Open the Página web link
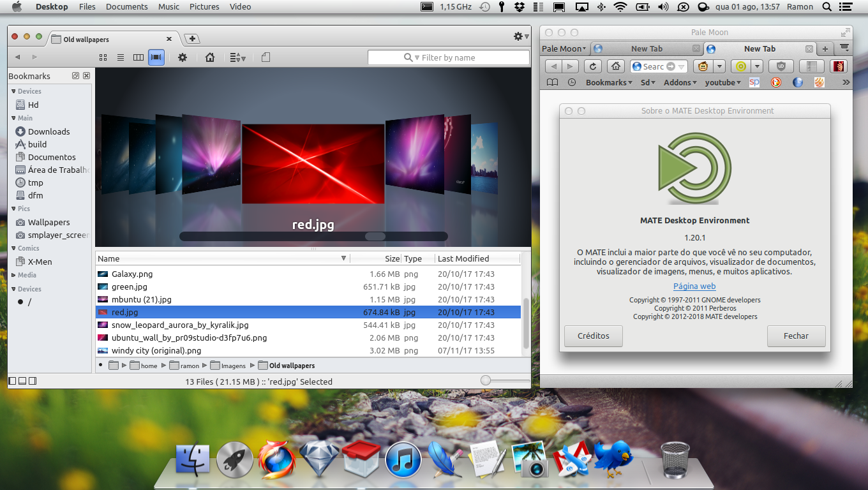 [x=694, y=286]
